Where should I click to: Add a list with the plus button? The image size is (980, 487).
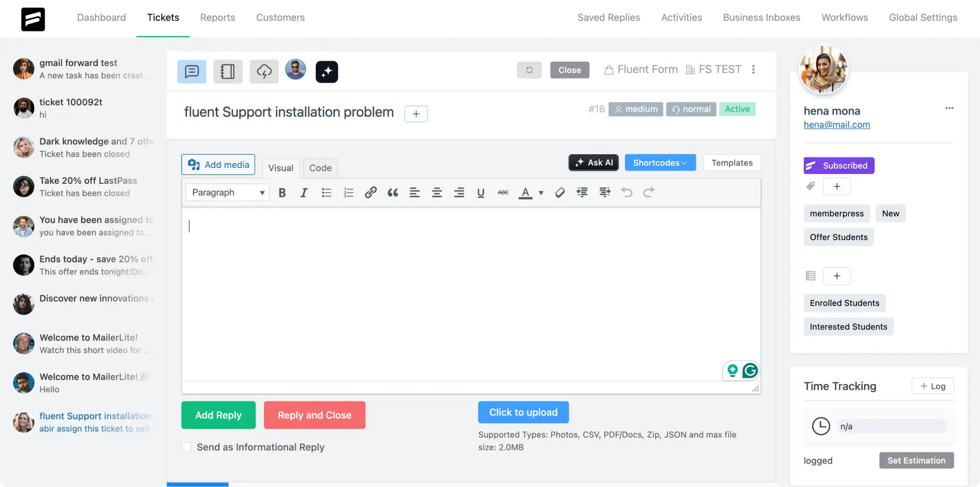pyautogui.click(x=837, y=276)
